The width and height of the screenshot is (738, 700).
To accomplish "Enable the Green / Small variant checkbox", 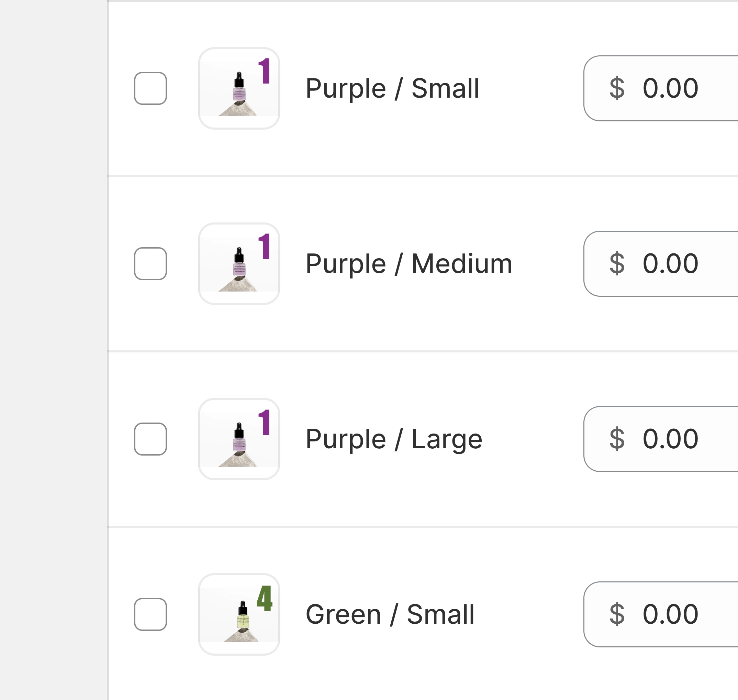I will (x=150, y=614).
